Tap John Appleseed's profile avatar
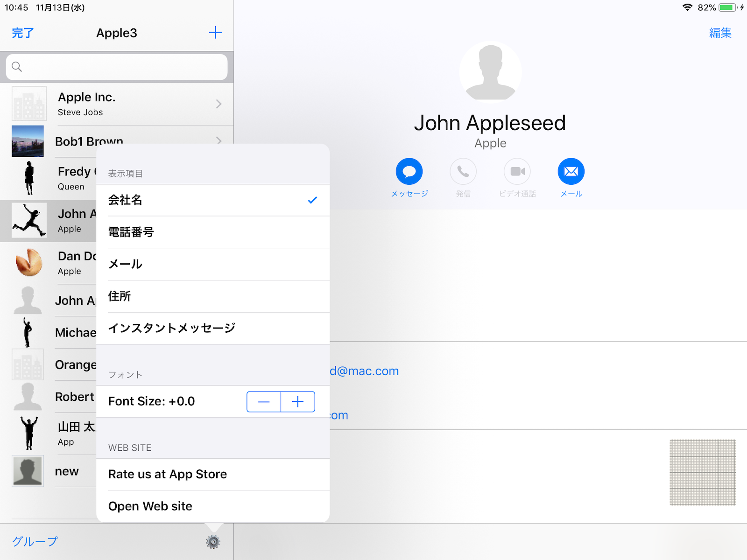 point(490,71)
